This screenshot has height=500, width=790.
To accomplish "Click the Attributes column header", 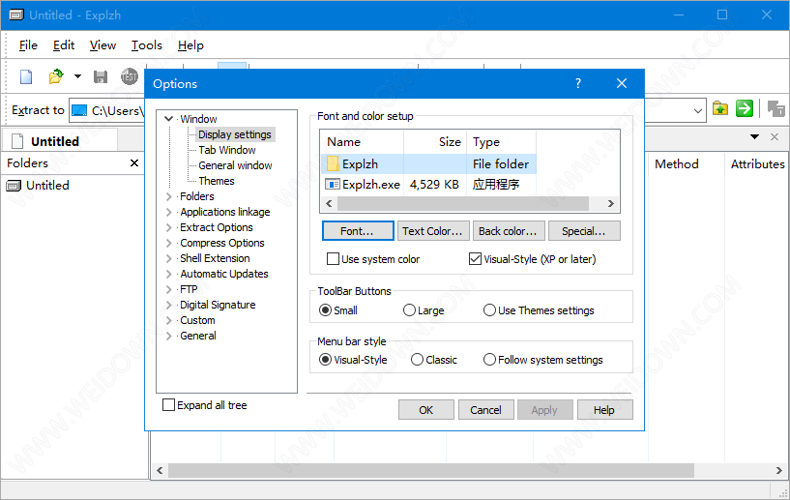I will [x=757, y=164].
